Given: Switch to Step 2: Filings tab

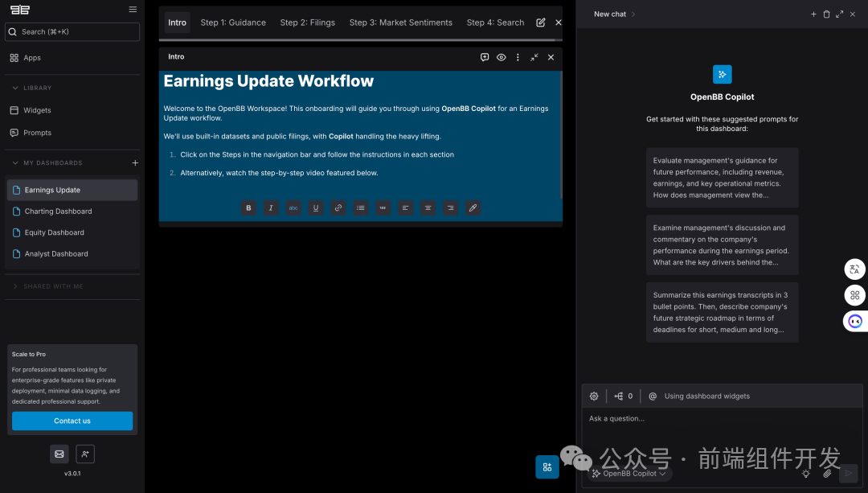Looking at the screenshot, I should pyautogui.click(x=307, y=23).
